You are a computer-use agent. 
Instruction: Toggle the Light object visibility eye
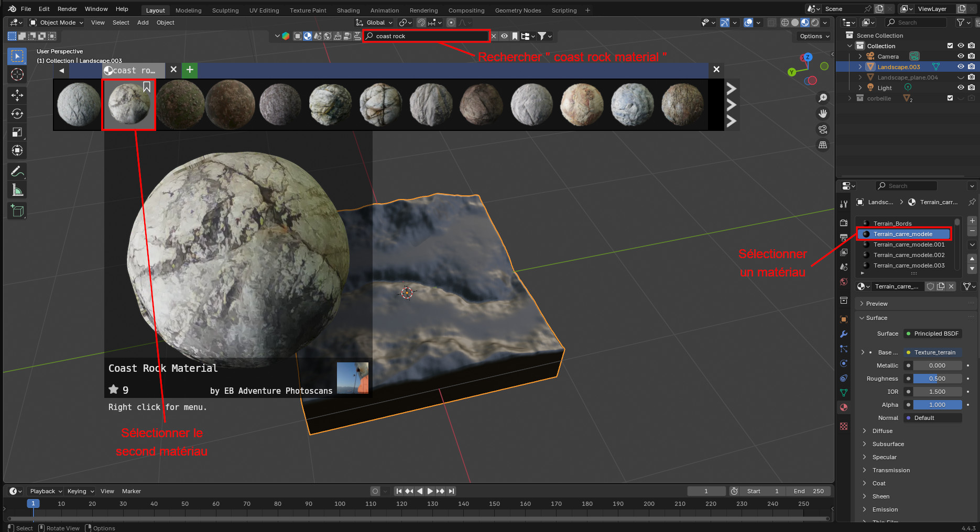pos(961,88)
